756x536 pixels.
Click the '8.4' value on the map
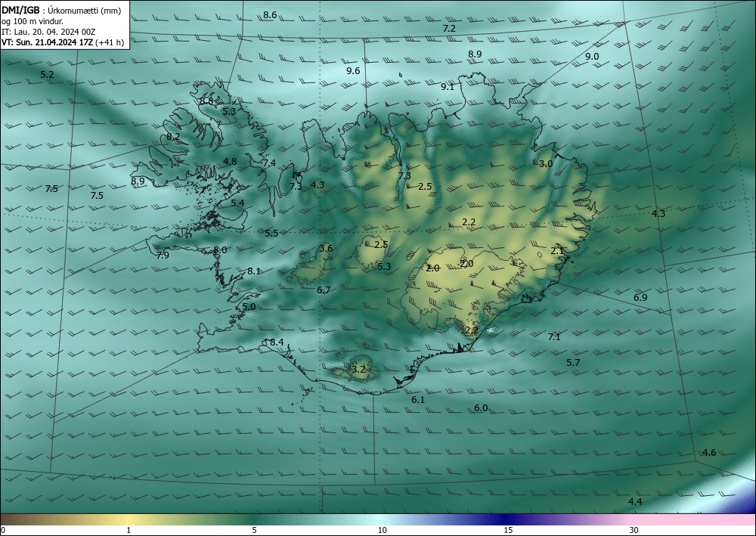click(x=276, y=342)
